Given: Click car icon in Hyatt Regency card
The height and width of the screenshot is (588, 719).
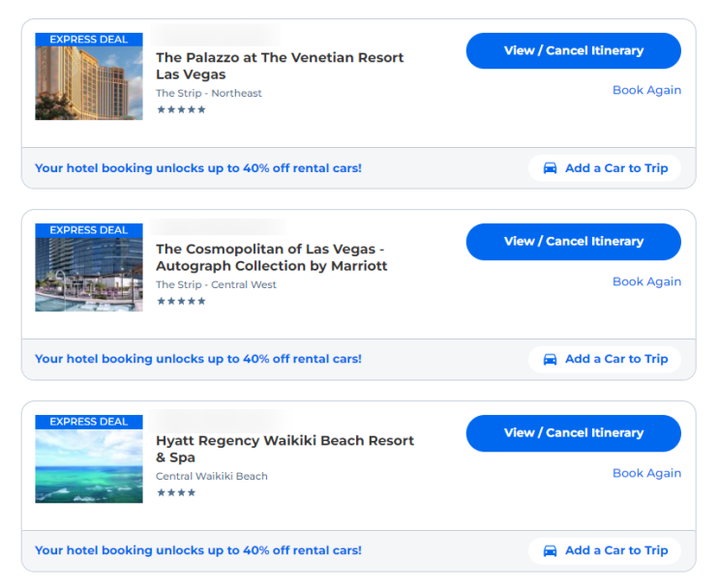Looking at the screenshot, I should tap(550, 551).
